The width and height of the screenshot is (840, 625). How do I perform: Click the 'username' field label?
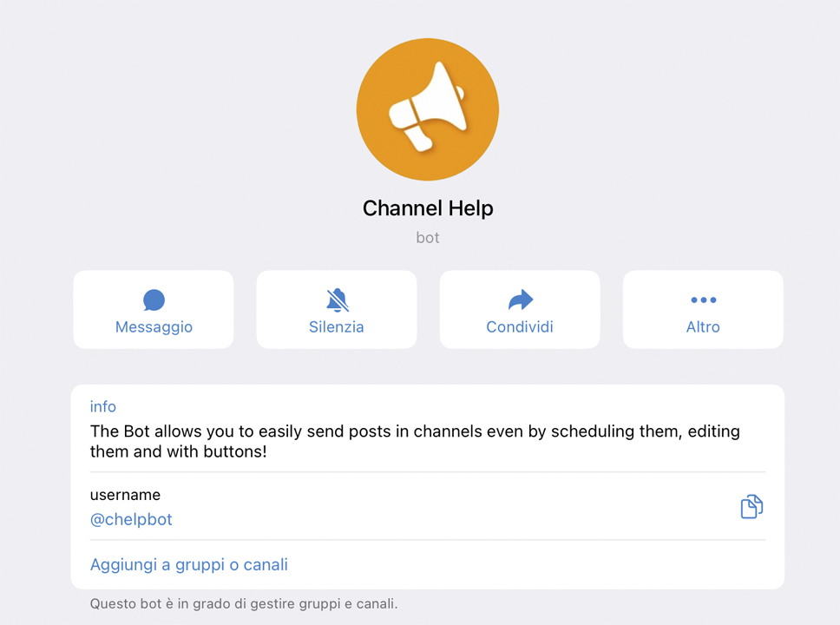(x=125, y=495)
